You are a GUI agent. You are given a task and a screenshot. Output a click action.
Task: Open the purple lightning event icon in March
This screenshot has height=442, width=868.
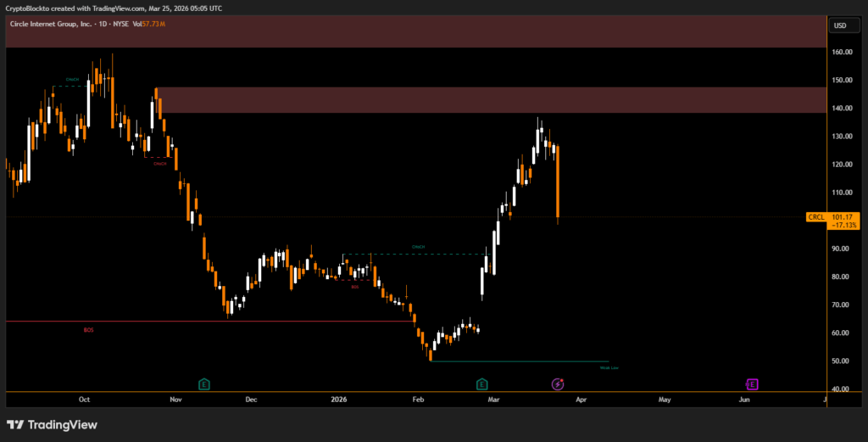[558, 384]
